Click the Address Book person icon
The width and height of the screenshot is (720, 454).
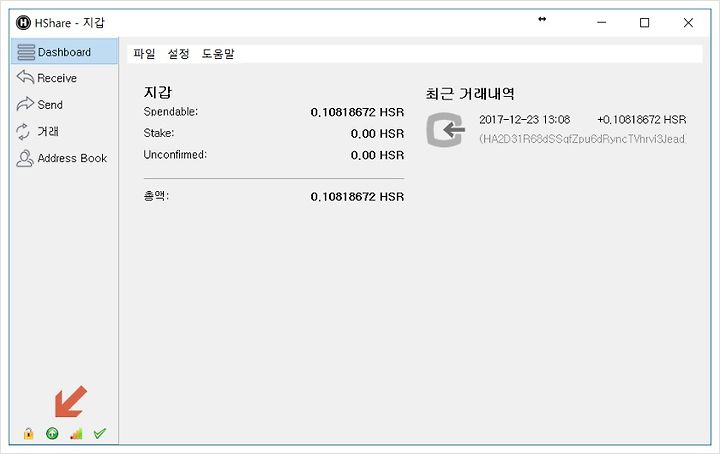[x=24, y=158]
